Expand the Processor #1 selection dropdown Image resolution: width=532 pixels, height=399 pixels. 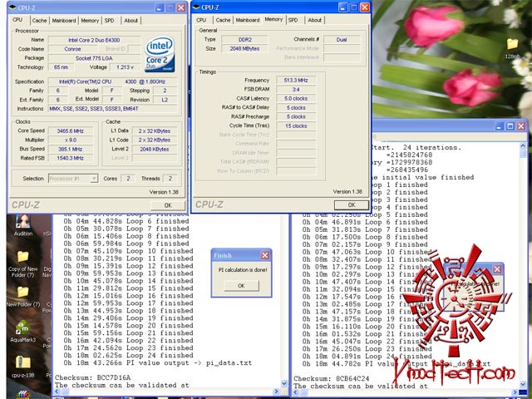[94, 179]
